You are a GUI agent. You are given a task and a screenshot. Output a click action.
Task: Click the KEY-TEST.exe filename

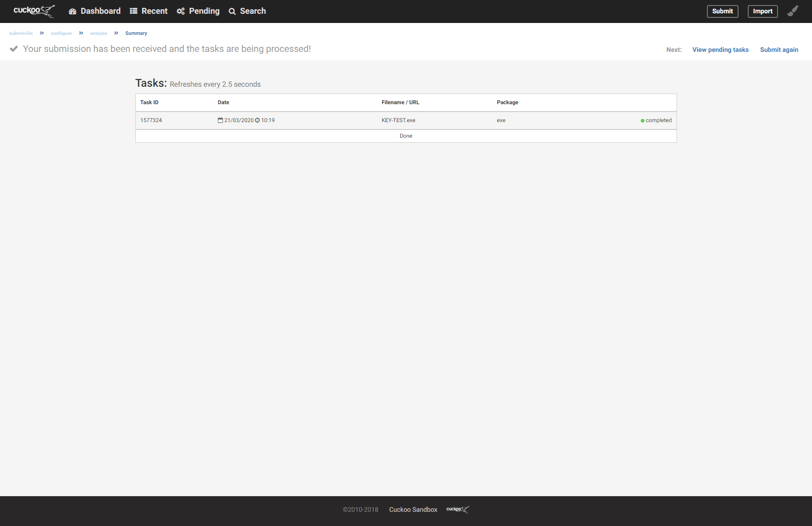tap(398, 120)
